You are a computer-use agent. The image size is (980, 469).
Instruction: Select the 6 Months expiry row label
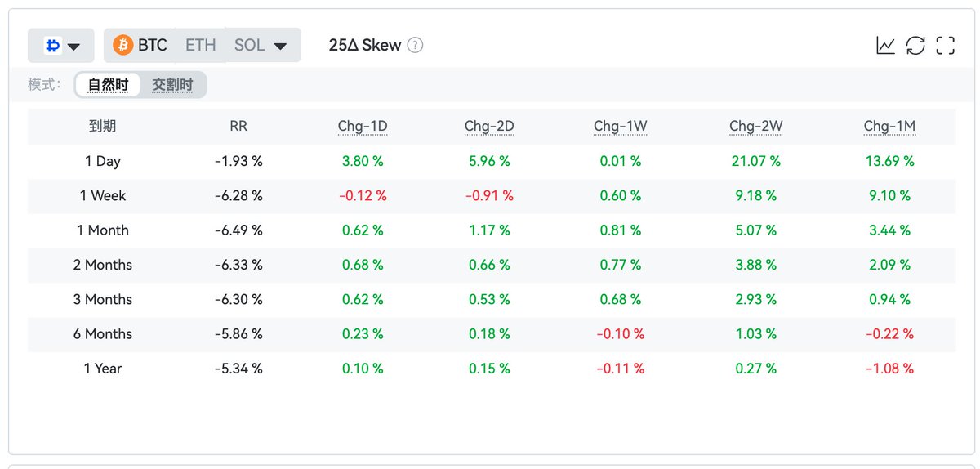[103, 334]
